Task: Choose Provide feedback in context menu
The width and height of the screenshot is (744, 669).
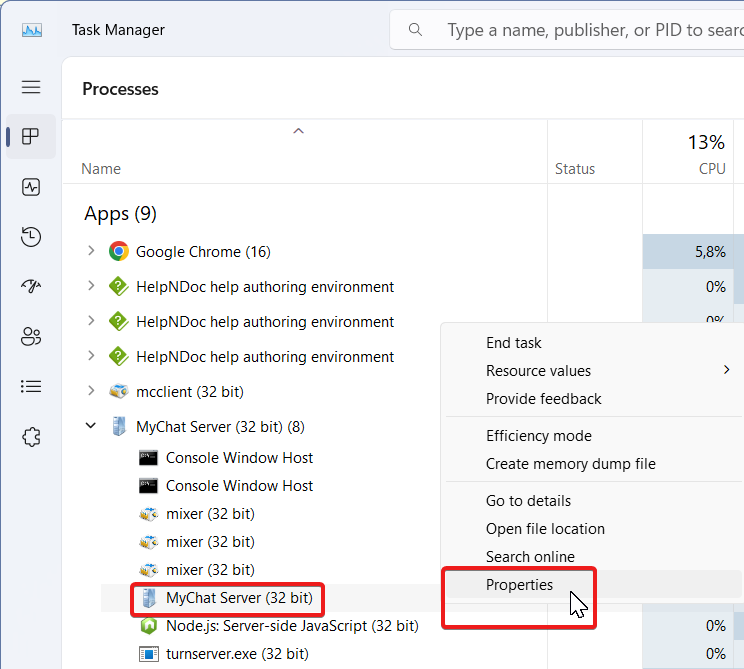Action: click(543, 399)
